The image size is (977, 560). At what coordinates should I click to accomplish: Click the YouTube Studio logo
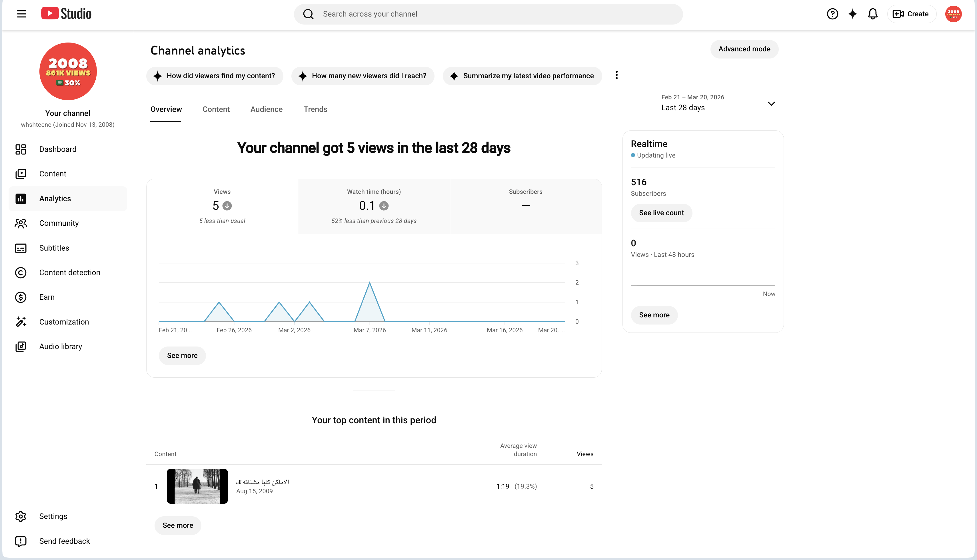click(66, 14)
